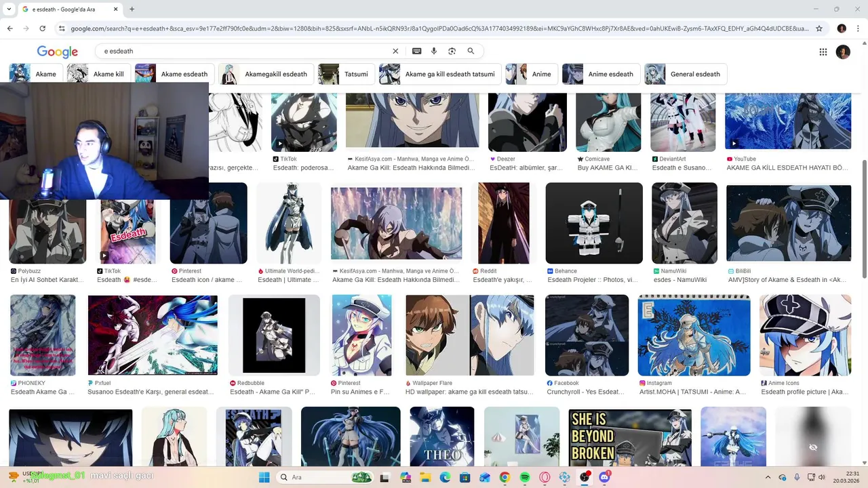Open the YouTube blue ice Esdeath thumbnail
Screen dimensions: 868x488
pos(788,121)
